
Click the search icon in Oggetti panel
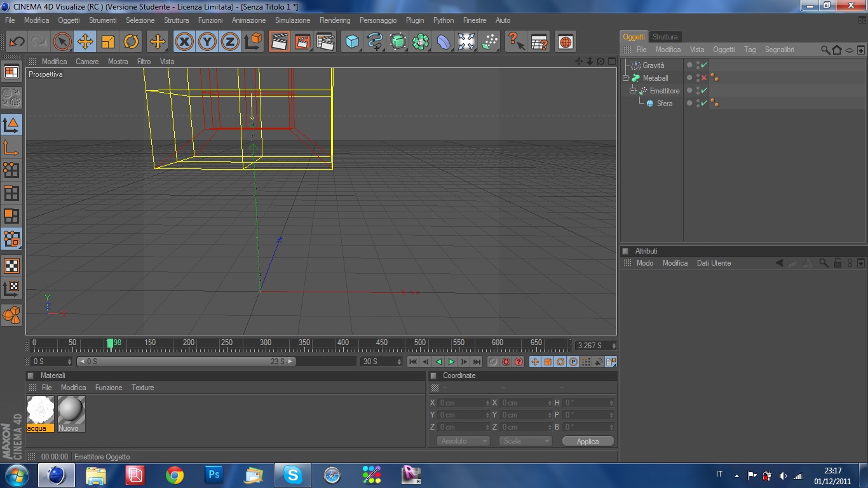[x=825, y=50]
